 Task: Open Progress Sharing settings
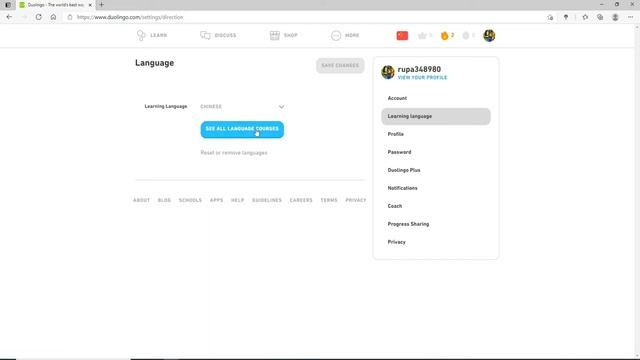pos(436,224)
